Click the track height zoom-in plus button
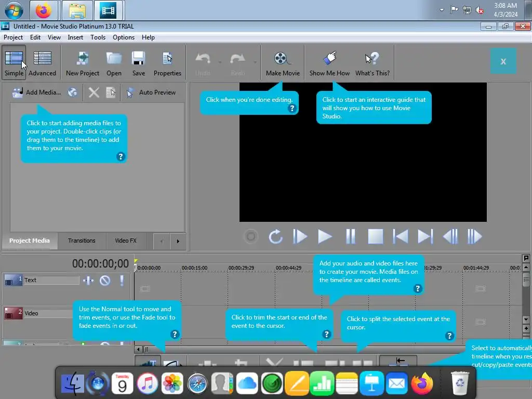 (526, 328)
